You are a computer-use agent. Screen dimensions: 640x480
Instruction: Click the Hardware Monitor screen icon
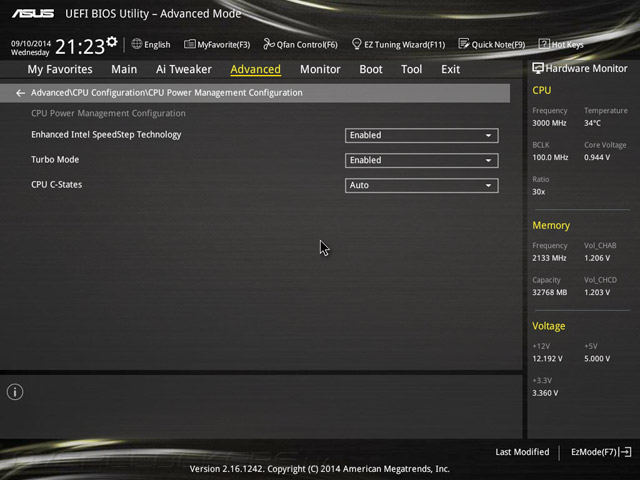tap(538, 69)
